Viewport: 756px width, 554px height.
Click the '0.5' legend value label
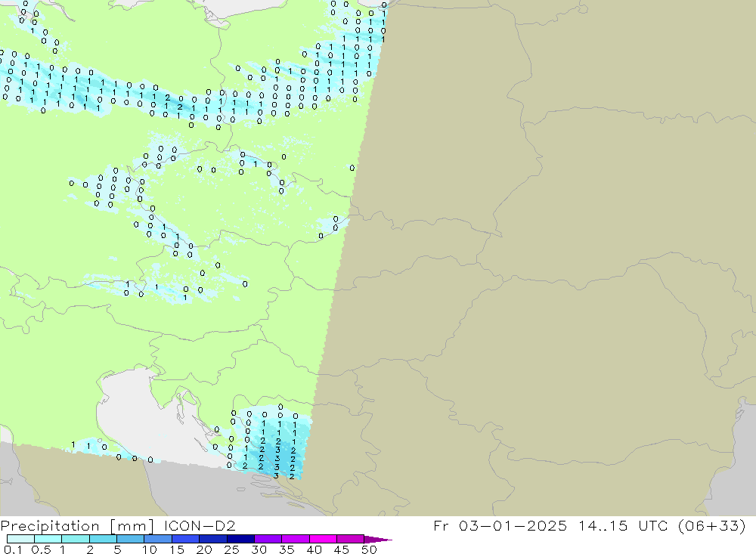pyautogui.click(x=41, y=549)
